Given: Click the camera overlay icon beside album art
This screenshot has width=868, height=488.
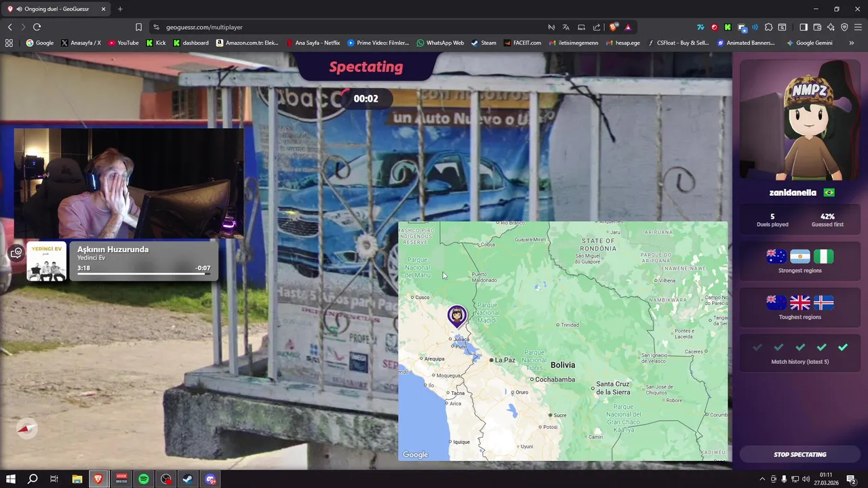Looking at the screenshot, I should coord(16,253).
